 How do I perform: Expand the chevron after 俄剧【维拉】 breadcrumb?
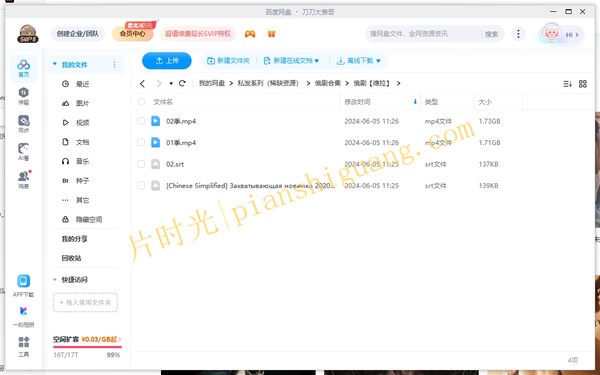(398, 83)
